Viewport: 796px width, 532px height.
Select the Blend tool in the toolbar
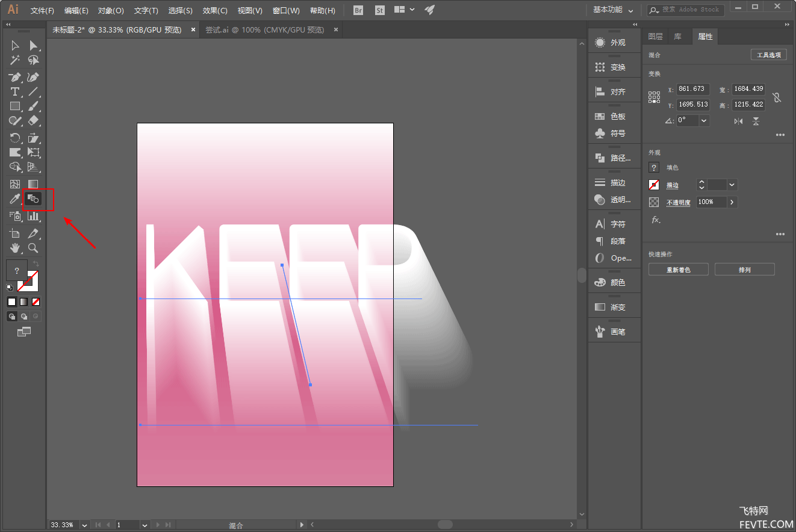tap(33, 199)
